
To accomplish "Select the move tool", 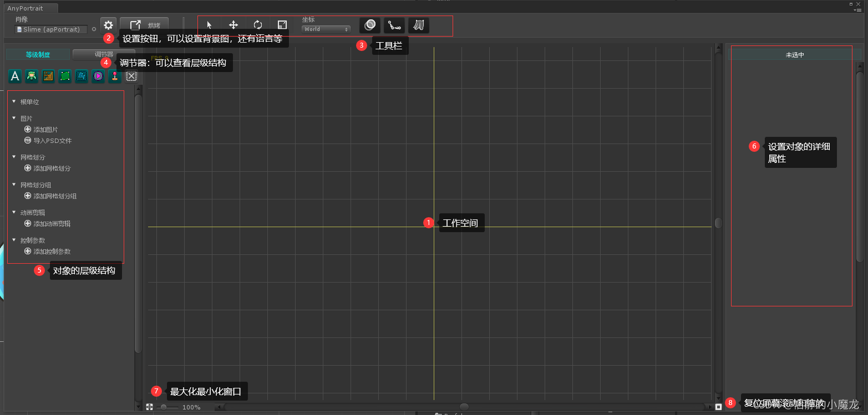I will (234, 25).
